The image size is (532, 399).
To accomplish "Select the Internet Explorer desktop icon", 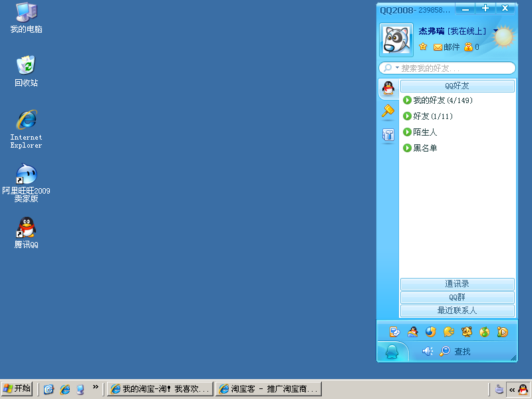I will click(26, 129).
